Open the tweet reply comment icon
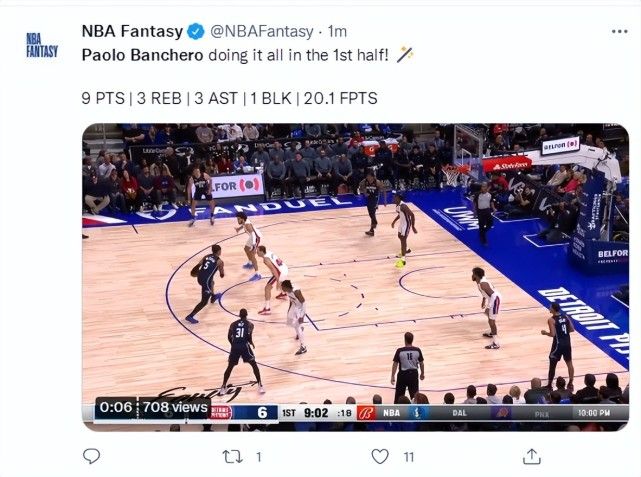 pyautogui.click(x=91, y=456)
